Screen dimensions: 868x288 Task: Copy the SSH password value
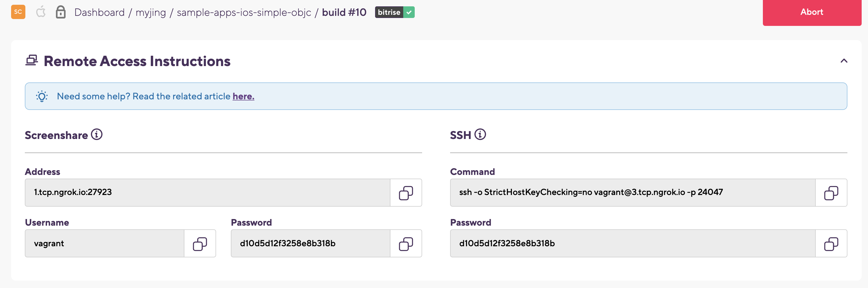[831, 244]
